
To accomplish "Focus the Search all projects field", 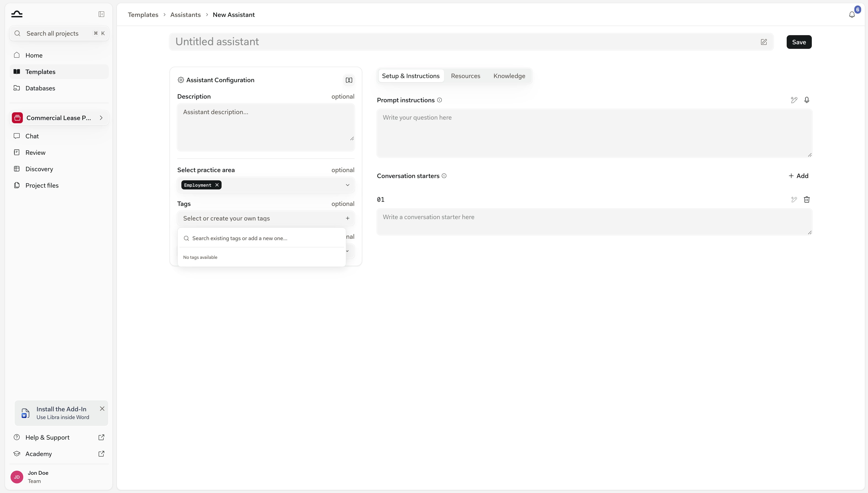I will pos(59,33).
